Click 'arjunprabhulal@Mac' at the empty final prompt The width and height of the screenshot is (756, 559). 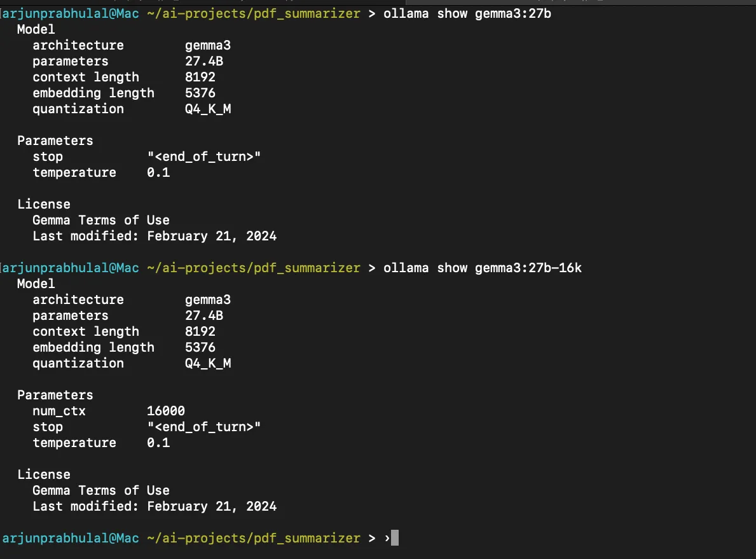71,538
